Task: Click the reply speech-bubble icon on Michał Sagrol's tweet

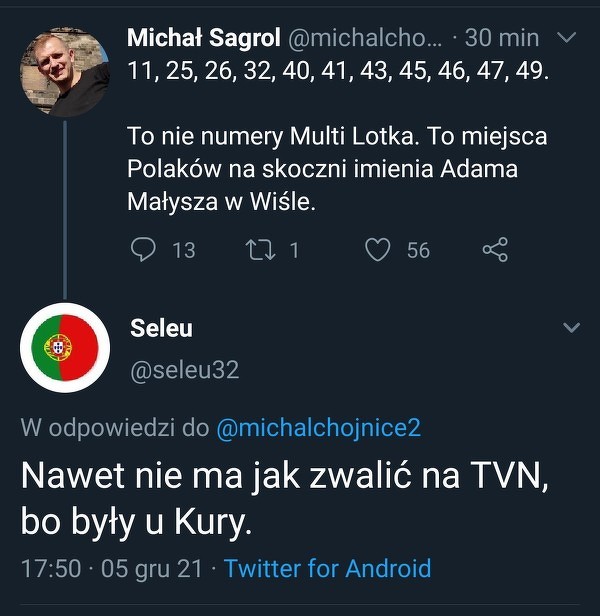Action: tap(144, 249)
